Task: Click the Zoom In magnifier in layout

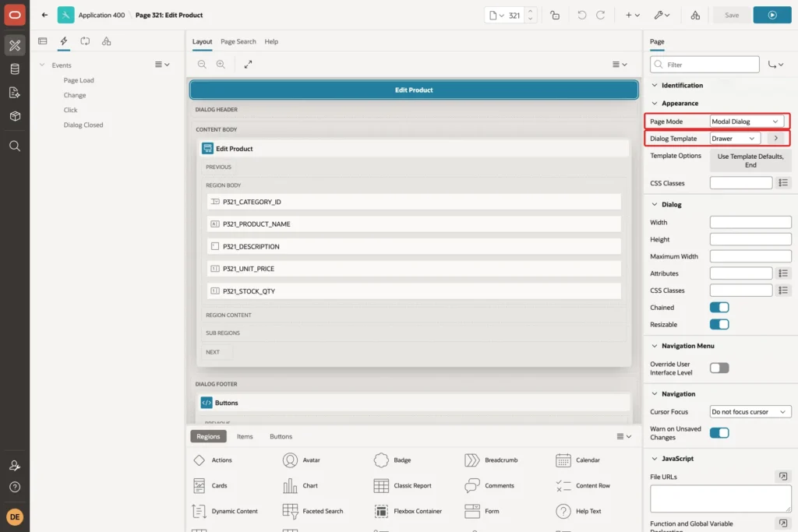Action: coord(221,64)
